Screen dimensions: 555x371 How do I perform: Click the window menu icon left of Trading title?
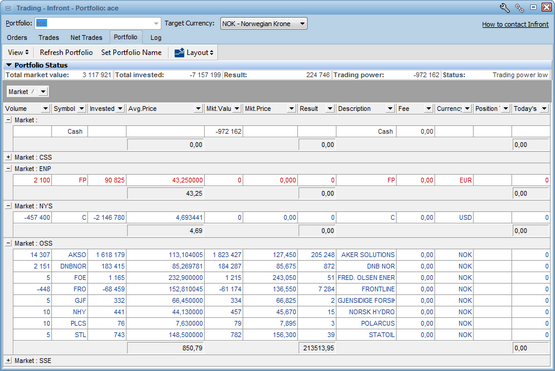8,8
